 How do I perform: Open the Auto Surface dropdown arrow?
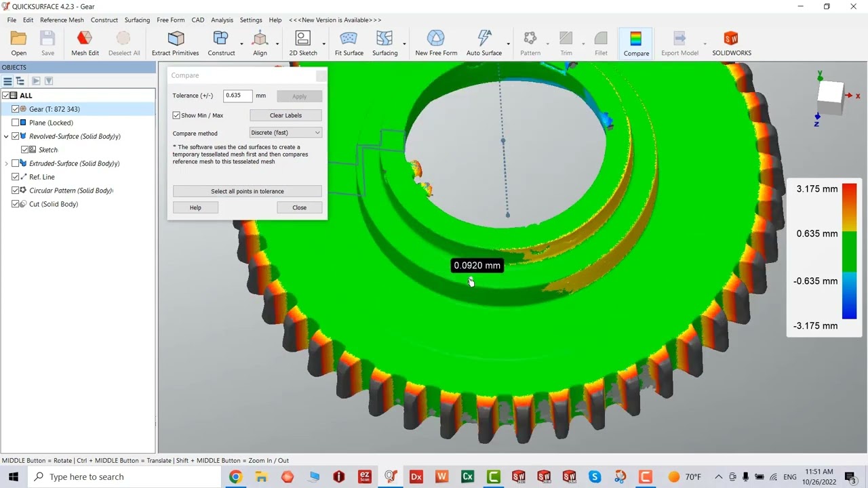coord(508,45)
